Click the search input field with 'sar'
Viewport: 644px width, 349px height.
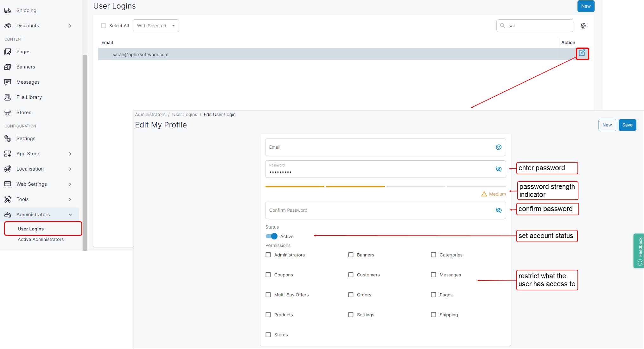pyautogui.click(x=534, y=25)
